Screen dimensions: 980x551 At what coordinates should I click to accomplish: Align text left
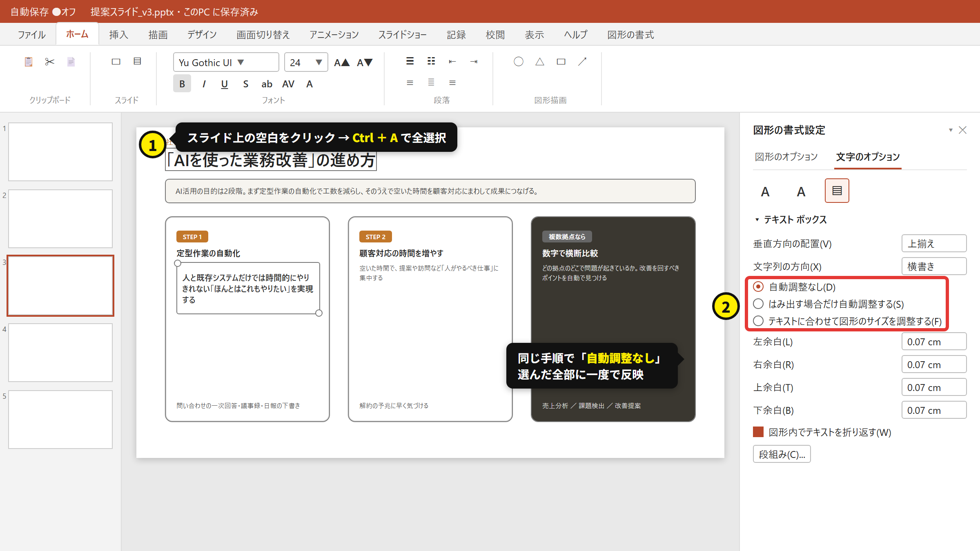(410, 83)
